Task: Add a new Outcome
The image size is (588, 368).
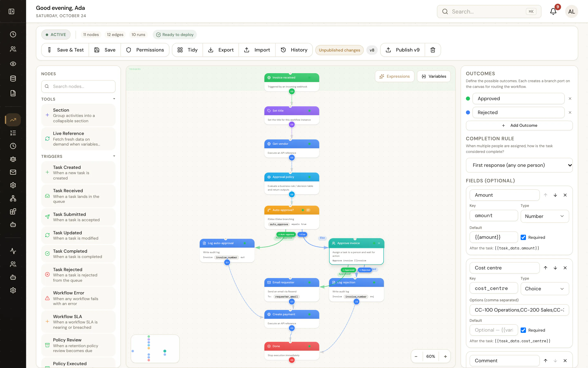Action: tap(519, 125)
